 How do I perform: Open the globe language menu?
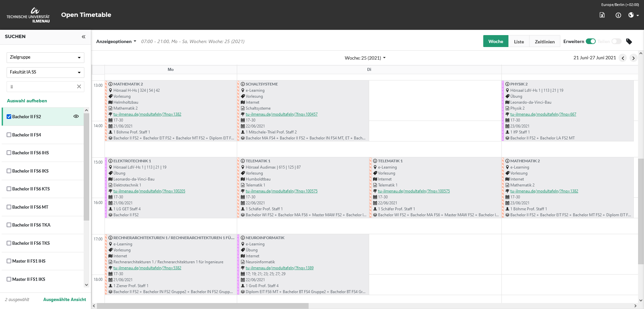point(633,15)
